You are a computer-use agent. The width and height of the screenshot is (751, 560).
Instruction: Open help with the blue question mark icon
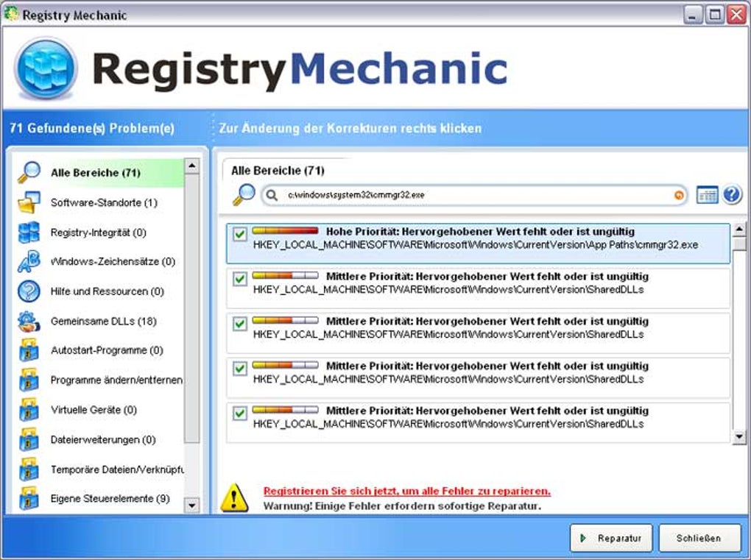733,194
